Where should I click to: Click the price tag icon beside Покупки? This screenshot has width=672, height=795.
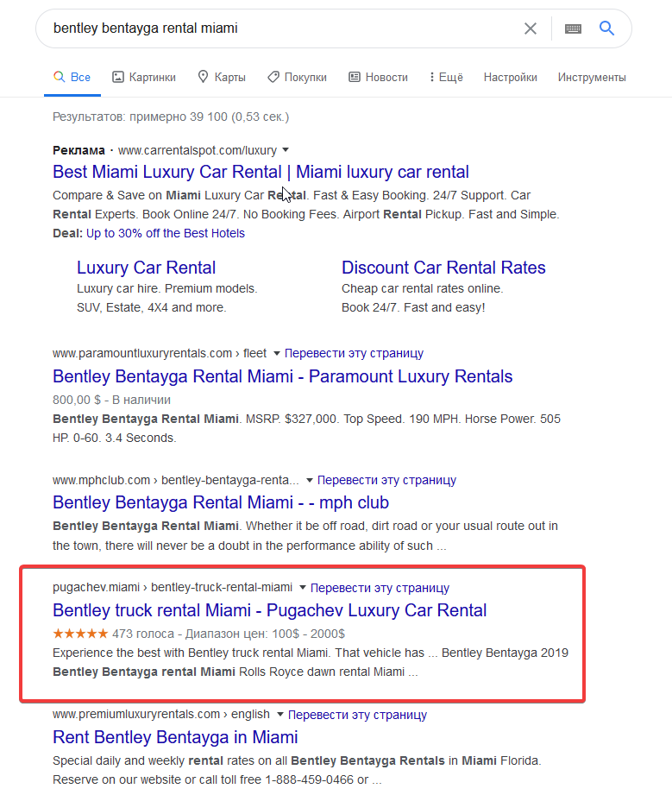[x=273, y=77]
